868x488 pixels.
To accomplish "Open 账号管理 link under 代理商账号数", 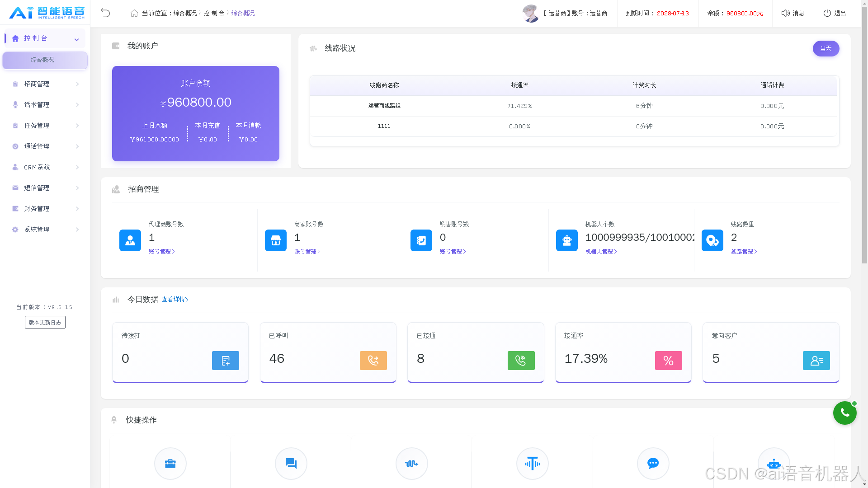I will click(x=162, y=252).
